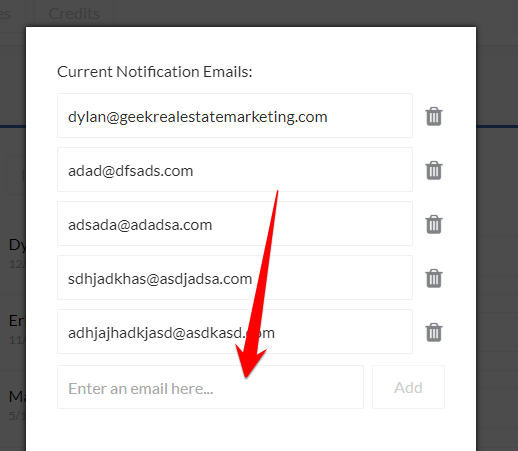Focus the adsada@adadsa.com email box
518x451 pixels.
point(235,224)
